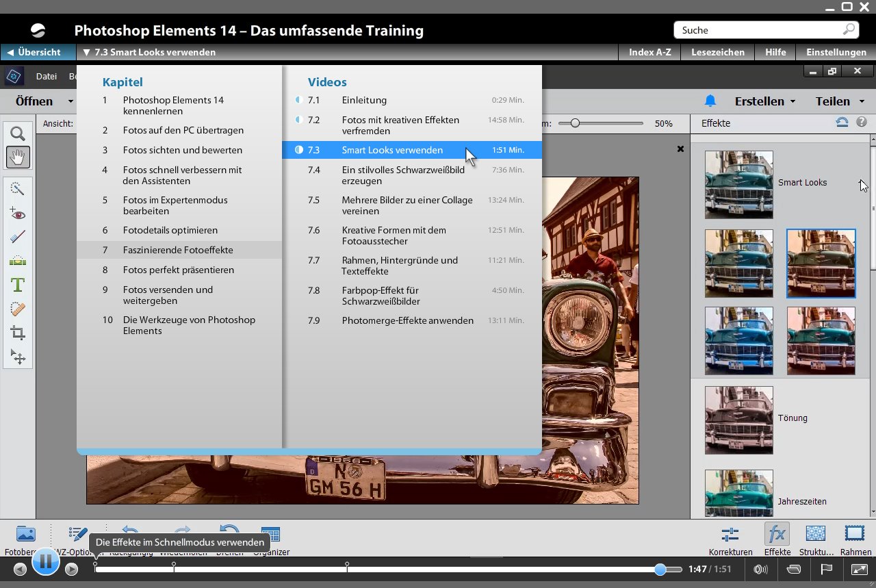Select the Straighten tool
Image resolution: width=876 pixels, height=588 pixels.
click(18, 261)
